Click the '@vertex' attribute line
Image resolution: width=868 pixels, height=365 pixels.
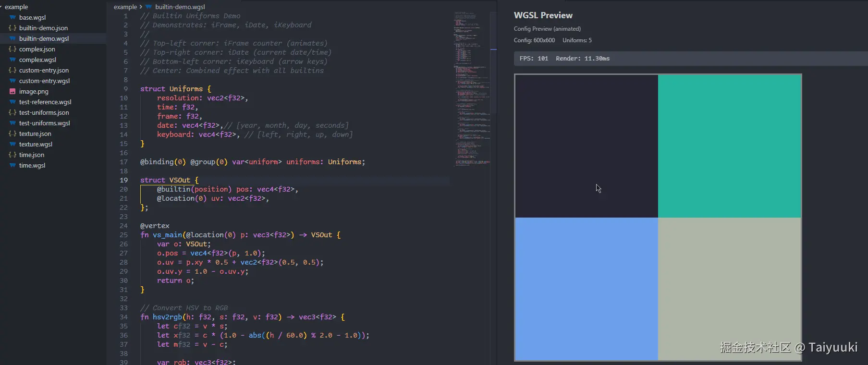pos(155,226)
